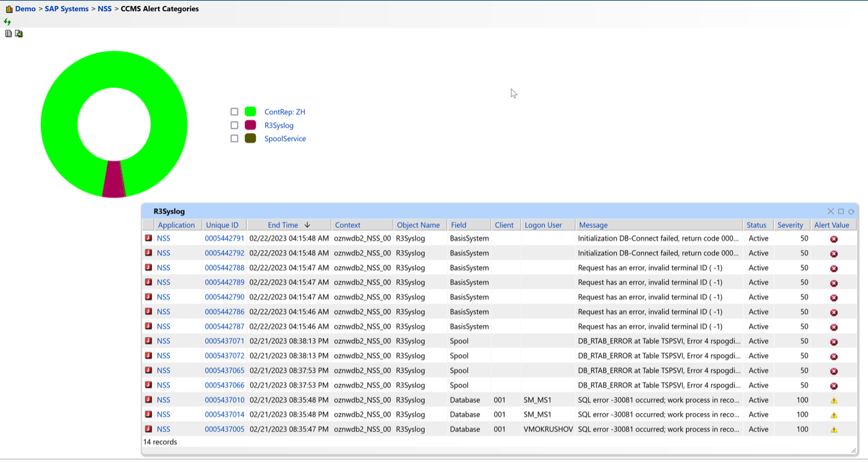This screenshot has width=868, height=462.
Task: Click the red error icon for alert 0005442792
Action: tap(834, 253)
